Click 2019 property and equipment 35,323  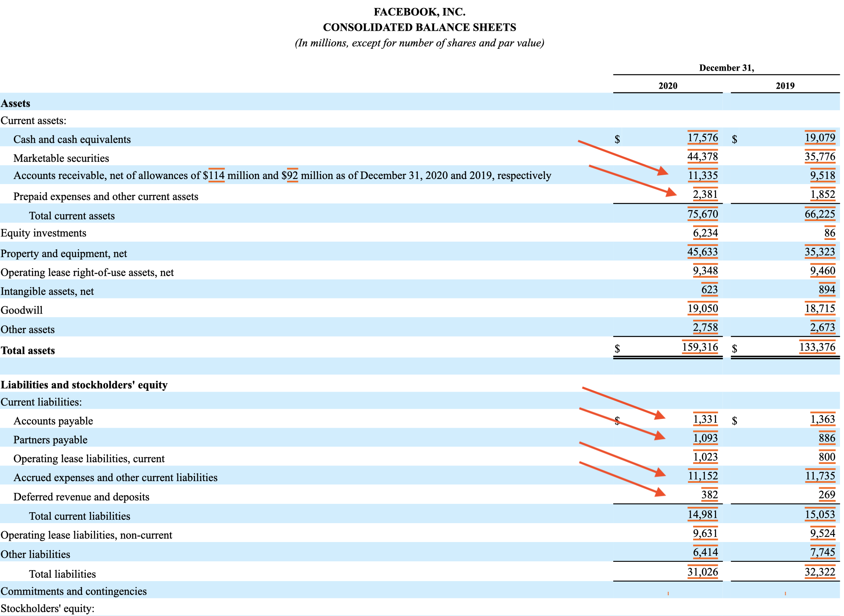[x=820, y=252]
